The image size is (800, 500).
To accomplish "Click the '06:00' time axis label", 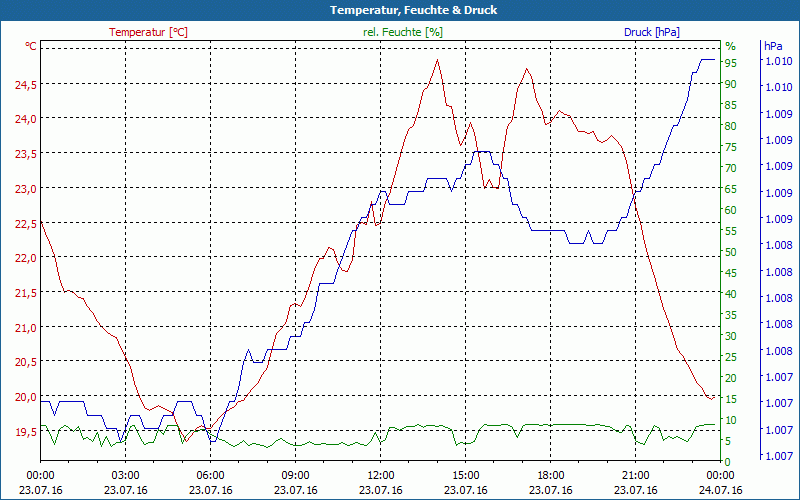I will click(x=210, y=476).
